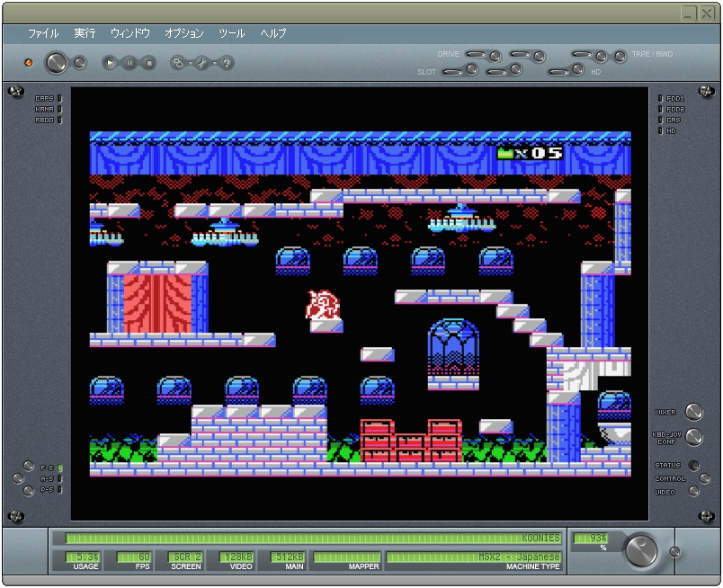Click the 128kB VIDEO readout
The height and width of the screenshot is (588, 723).
pos(237,557)
